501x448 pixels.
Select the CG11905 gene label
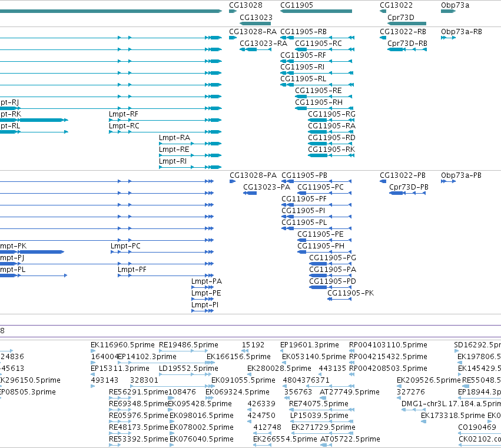click(297, 5)
